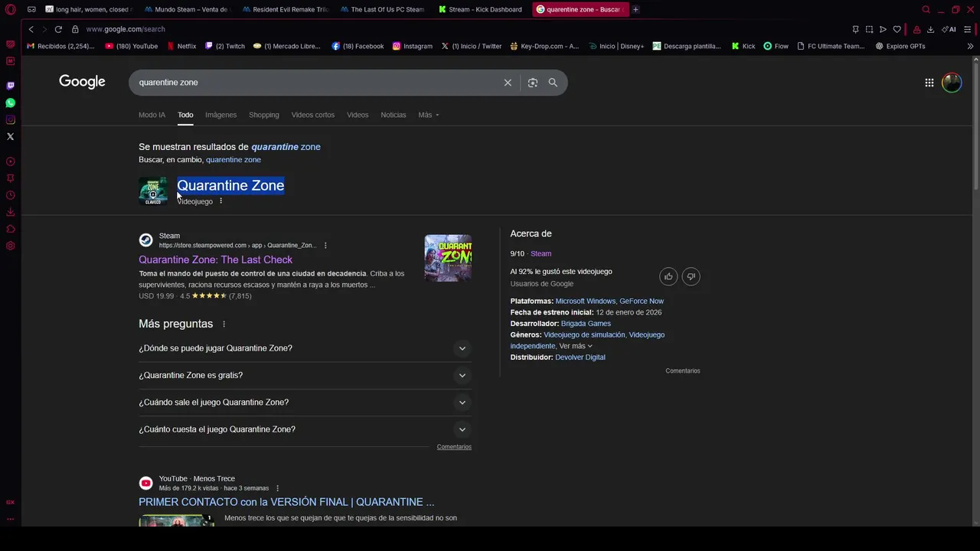Image resolution: width=980 pixels, height=551 pixels.
Task: Take a snapshot from address bar
Action: (869, 29)
